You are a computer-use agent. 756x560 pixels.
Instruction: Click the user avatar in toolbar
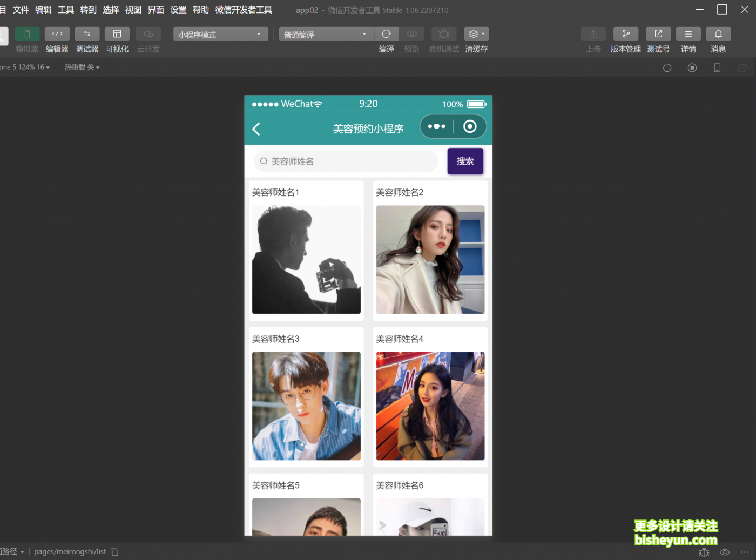click(4, 37)
